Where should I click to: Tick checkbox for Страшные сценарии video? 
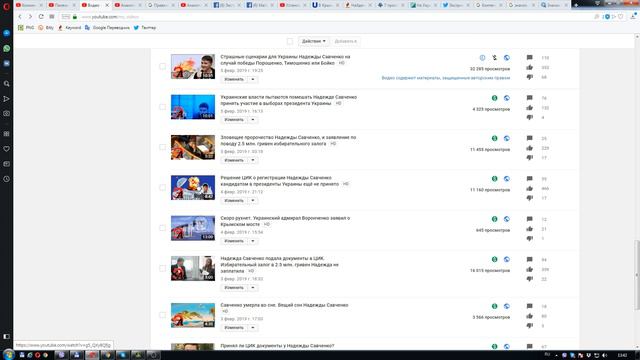[162, 66]
